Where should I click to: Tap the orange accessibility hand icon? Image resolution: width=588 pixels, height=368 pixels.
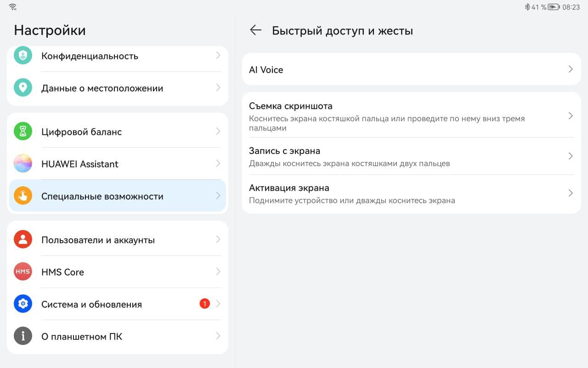(x=23, y=196)
